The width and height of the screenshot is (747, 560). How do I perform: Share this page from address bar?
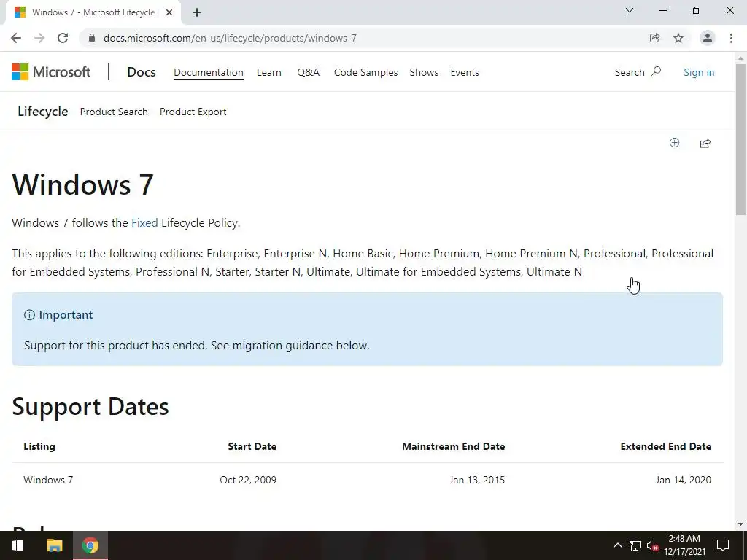[x=654, y=38]
